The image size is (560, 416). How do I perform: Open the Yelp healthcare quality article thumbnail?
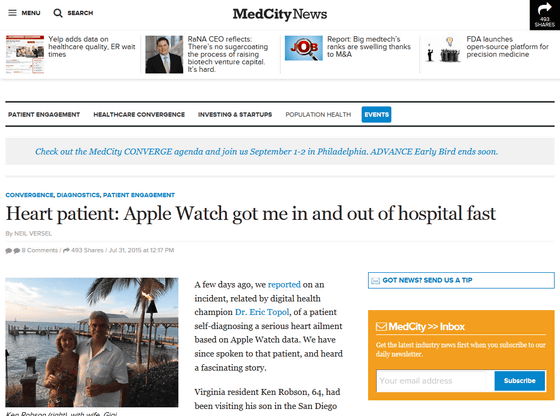[x=25, y=54]
